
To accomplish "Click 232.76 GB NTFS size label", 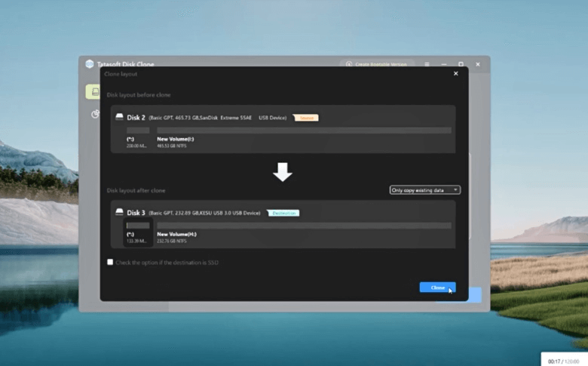I will [171, 241].
